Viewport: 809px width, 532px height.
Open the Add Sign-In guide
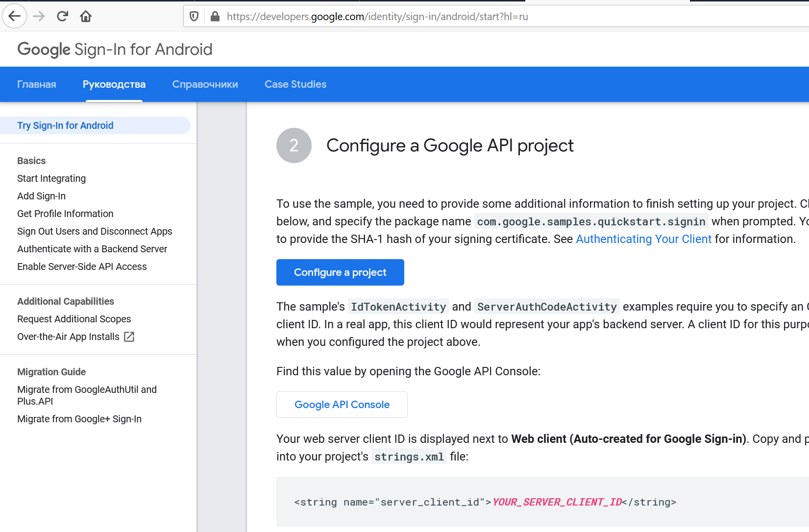[41, 195]
